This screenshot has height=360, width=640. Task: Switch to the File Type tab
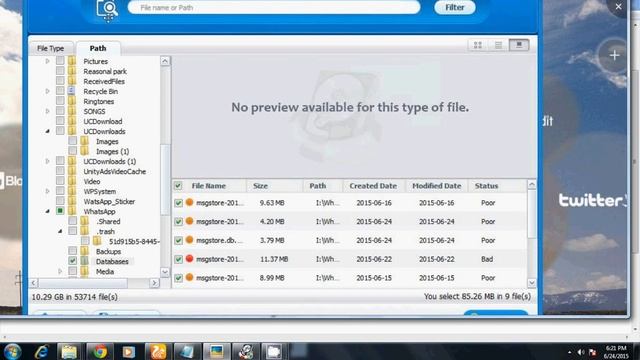click(51, 48)
